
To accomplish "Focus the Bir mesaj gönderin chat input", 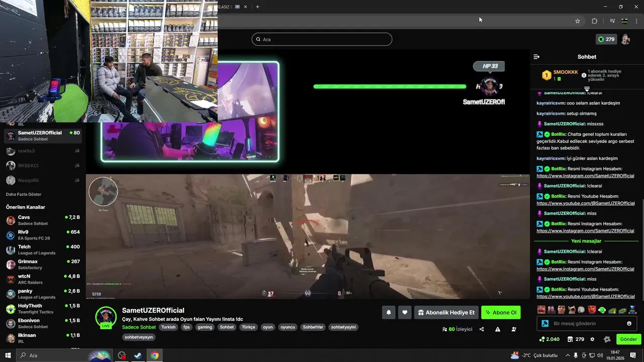I will coord(587,323).
